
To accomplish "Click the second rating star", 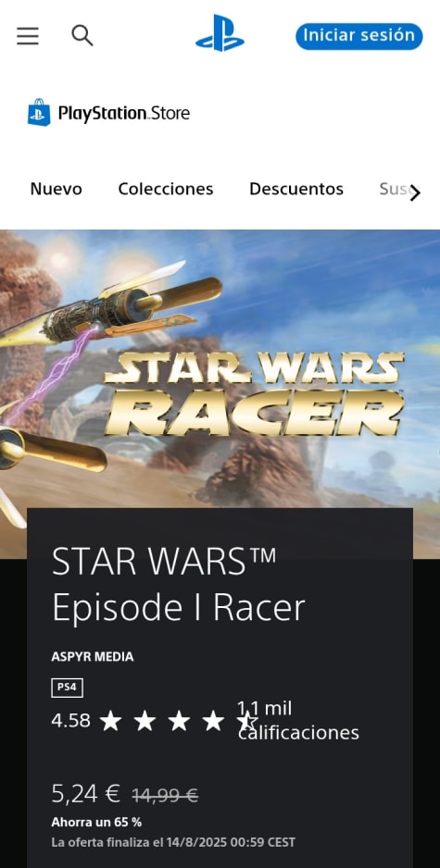I will tap(145, 721).
